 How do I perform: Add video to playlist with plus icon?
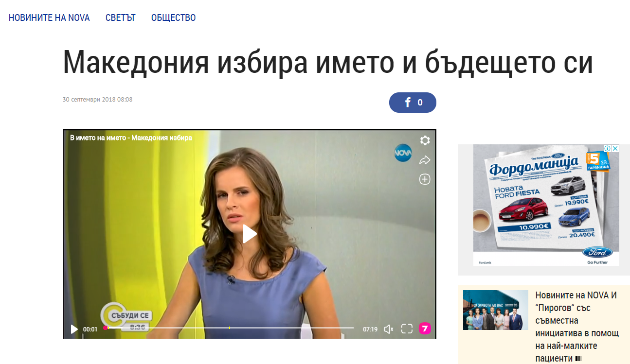(x=425, y=179)
